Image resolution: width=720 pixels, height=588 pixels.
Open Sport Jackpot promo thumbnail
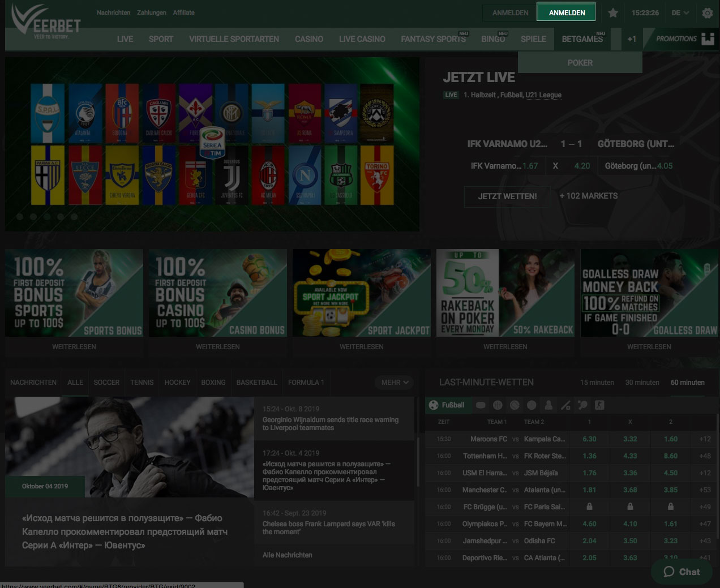pos(362,293)
